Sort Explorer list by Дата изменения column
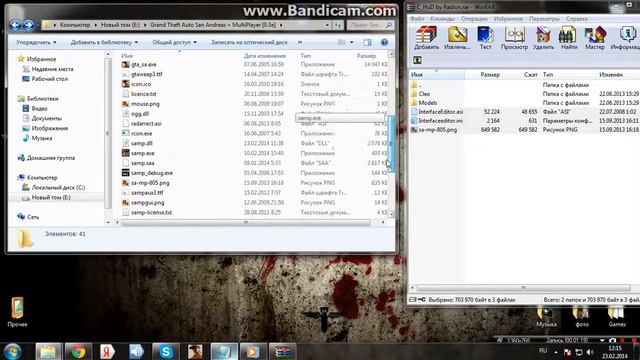Viewport: 640px width, 360px height. pos(264,56)
